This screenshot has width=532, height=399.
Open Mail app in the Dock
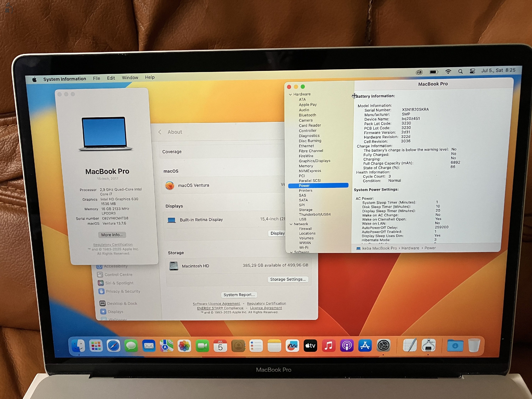[149, 346]
